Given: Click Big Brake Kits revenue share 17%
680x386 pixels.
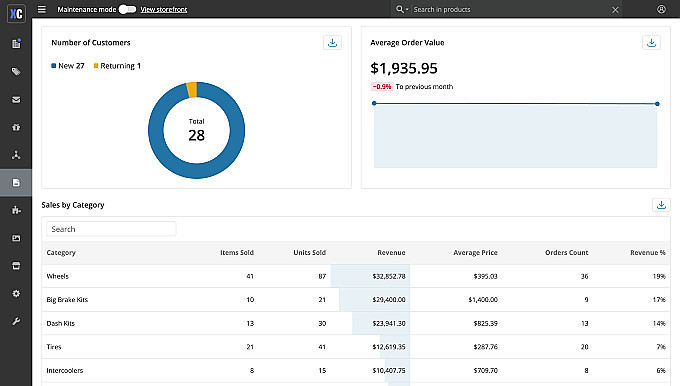Looking at the screenshot, I should pyautogui.click(x=659, y=300).
